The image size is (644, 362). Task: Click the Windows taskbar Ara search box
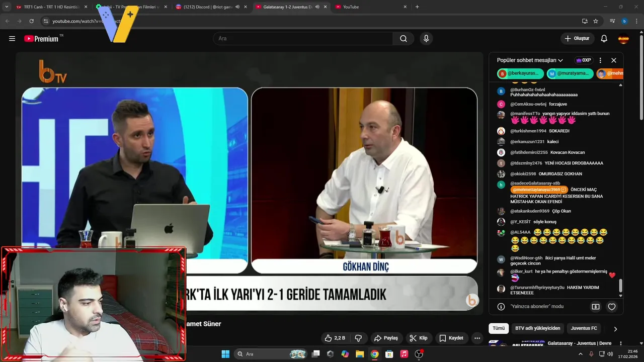click(271, 354)
